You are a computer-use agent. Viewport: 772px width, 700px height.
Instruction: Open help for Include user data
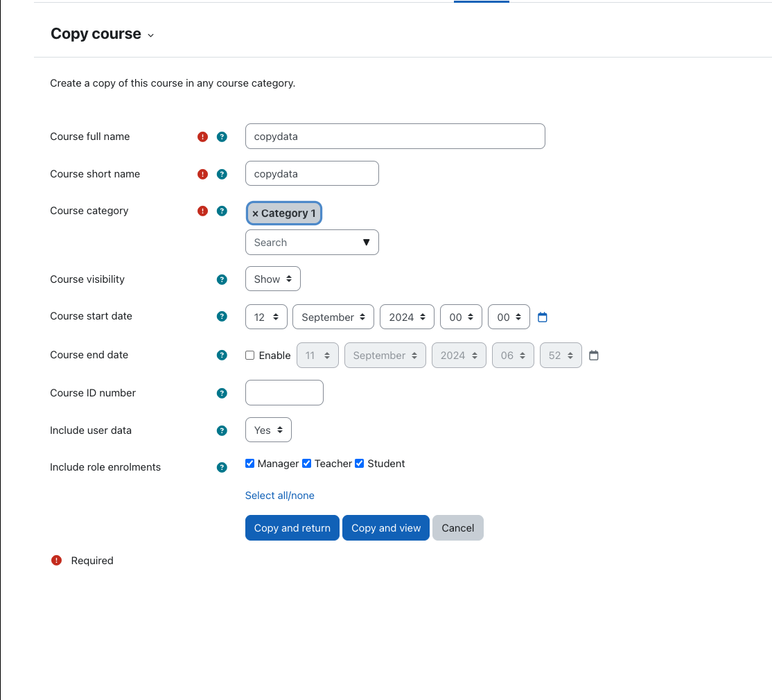(x=222, y=430)
